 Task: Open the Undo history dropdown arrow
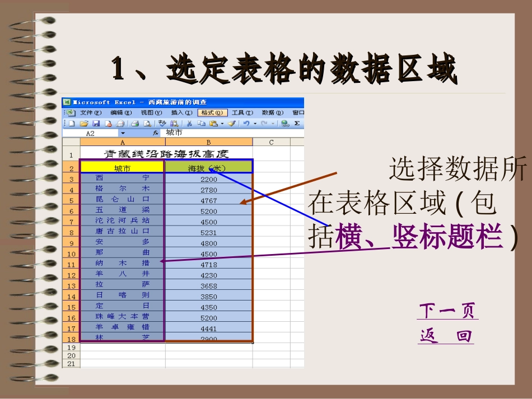click(255, 124)
